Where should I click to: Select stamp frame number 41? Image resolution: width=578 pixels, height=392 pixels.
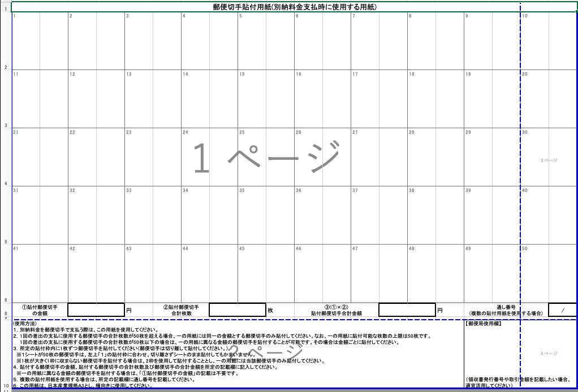[x=40, y=273]
